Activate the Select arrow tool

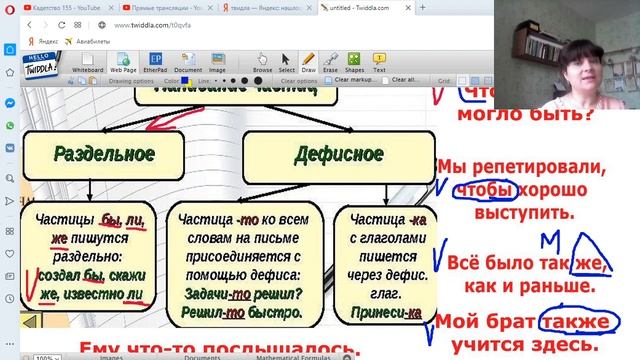pos(286,62)
